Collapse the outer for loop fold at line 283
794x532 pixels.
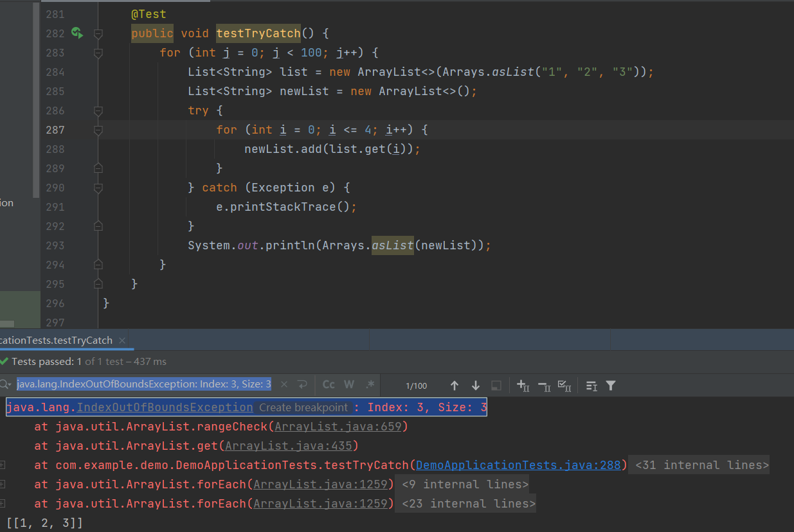point(98,53)
